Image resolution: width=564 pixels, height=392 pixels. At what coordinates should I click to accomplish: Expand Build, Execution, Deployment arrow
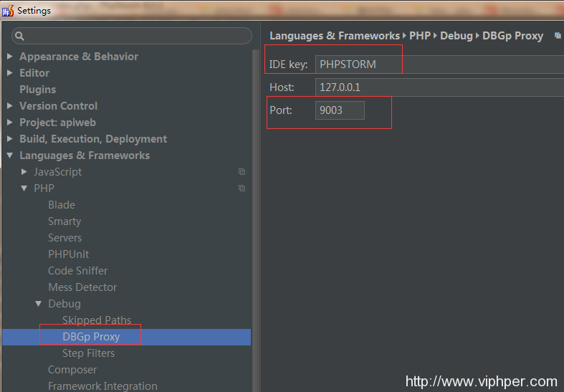point(10,139)
